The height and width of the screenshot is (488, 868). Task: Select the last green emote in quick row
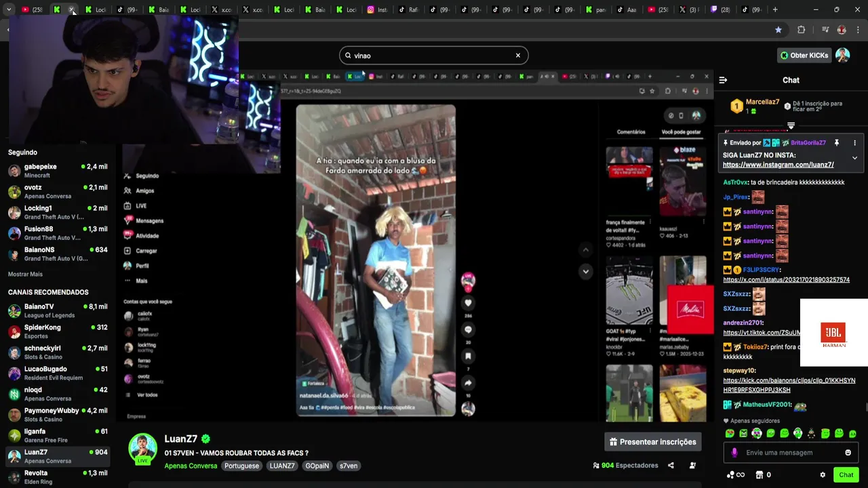coord(852,434)
